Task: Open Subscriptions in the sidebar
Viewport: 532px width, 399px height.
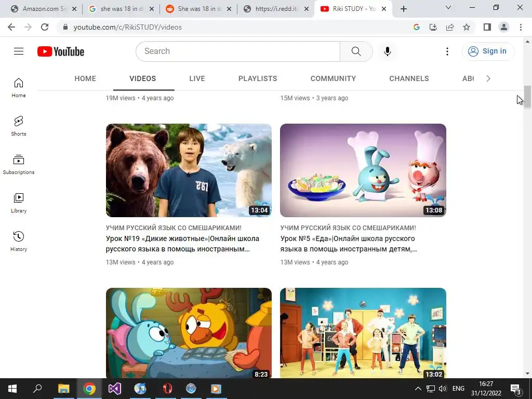Action: [19, 165]
